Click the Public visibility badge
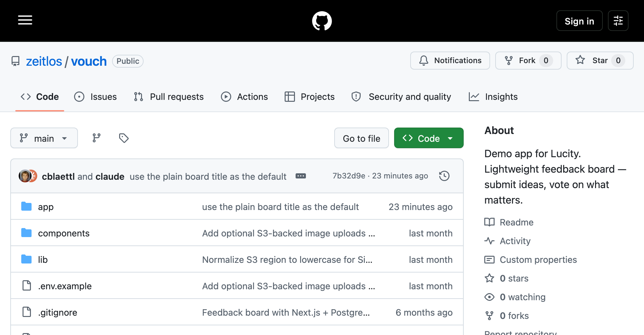The width and height of the screenshot is (644, 335). pyautogui.click(x=128, y=61)
